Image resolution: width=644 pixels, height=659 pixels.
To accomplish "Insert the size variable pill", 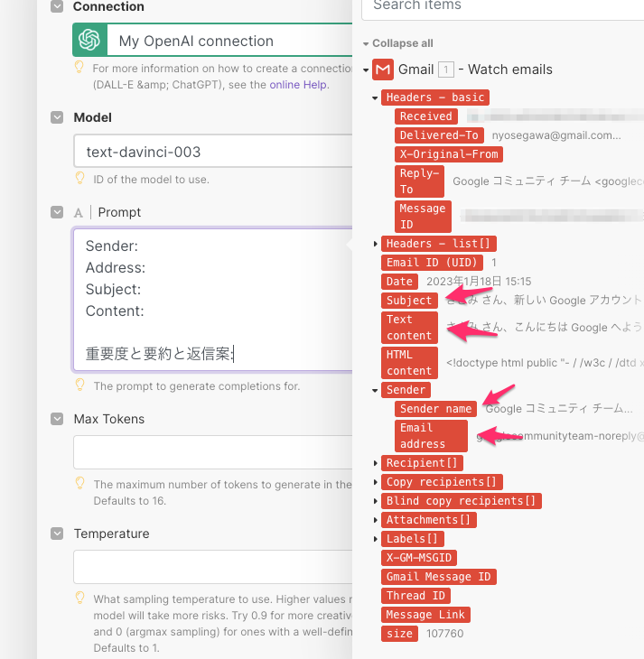I will pyautogui.click(x=399, y=634).
